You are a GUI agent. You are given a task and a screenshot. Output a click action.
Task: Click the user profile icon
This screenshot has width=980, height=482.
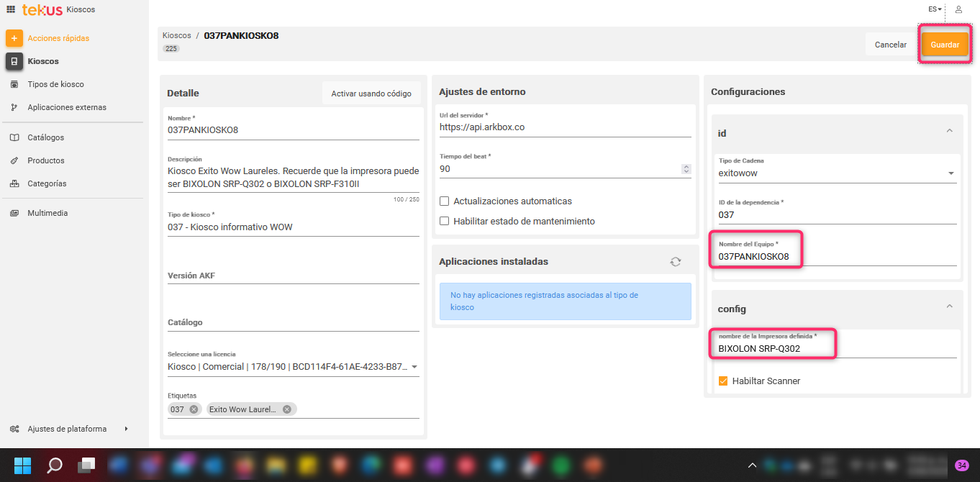(x=958, y=9)
